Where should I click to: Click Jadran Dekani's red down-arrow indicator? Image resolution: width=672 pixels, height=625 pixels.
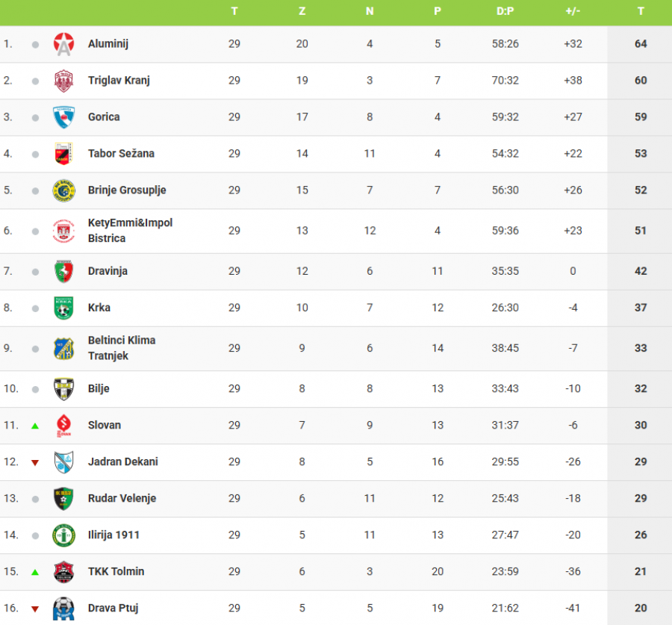(x=35, y=463)
